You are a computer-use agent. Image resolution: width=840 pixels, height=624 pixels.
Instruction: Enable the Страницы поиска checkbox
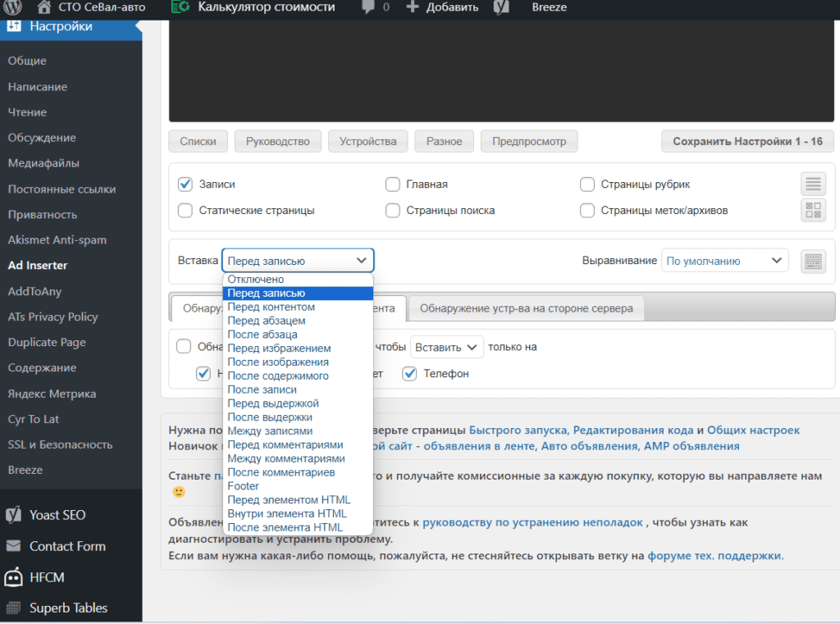click(x=393, y=211)
